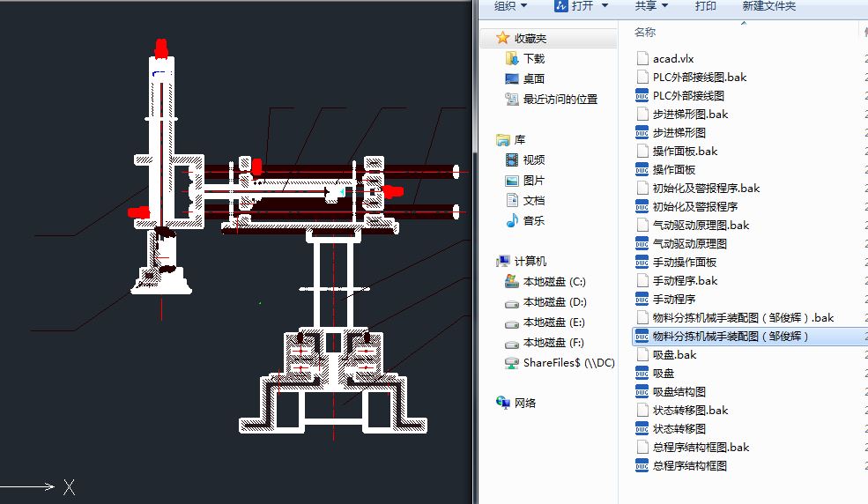Select the 吸盘结构图 DWG file
Screen dimensions: 868x504
coord(679,391)
